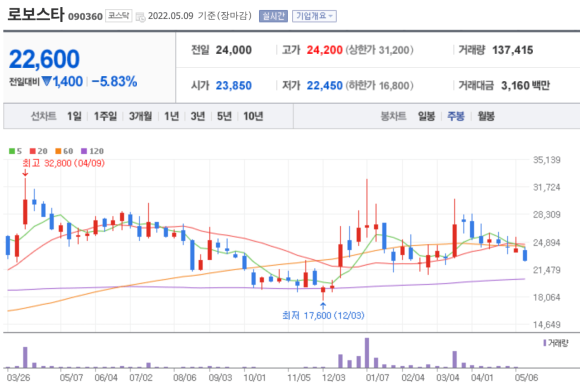Click the 05/06 date axis label
This screenshot has width=580, height=390.
526,378
